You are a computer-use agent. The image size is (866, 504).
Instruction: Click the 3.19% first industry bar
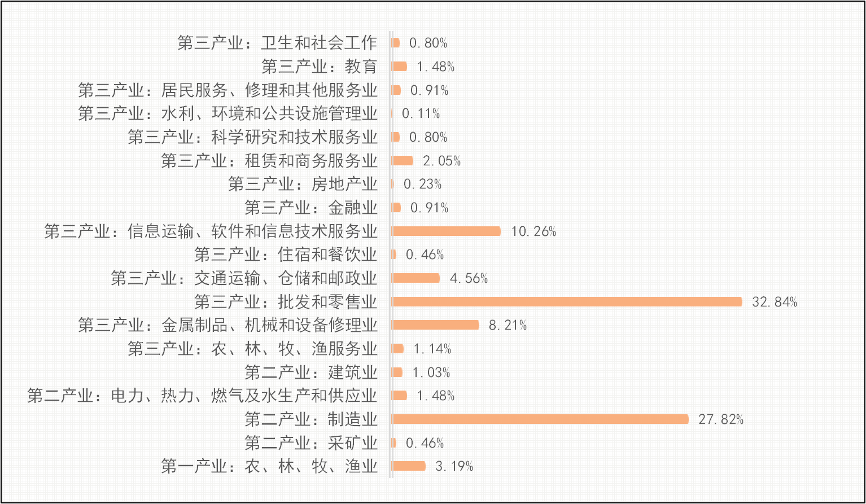point(409,466)
